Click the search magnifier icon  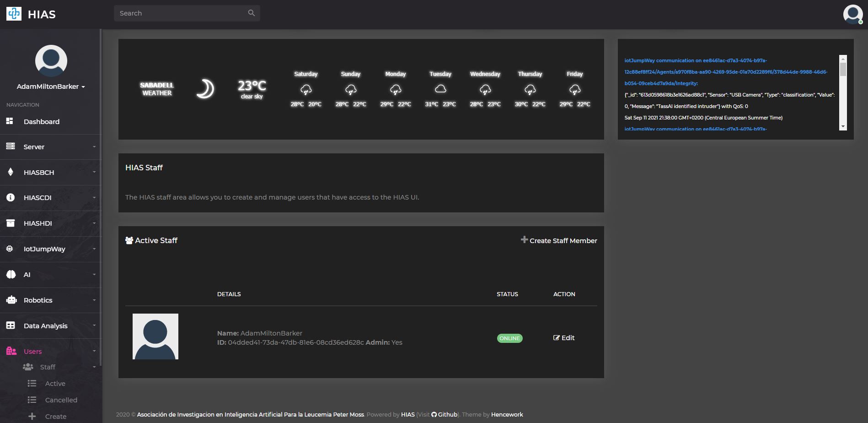[251, 13]
